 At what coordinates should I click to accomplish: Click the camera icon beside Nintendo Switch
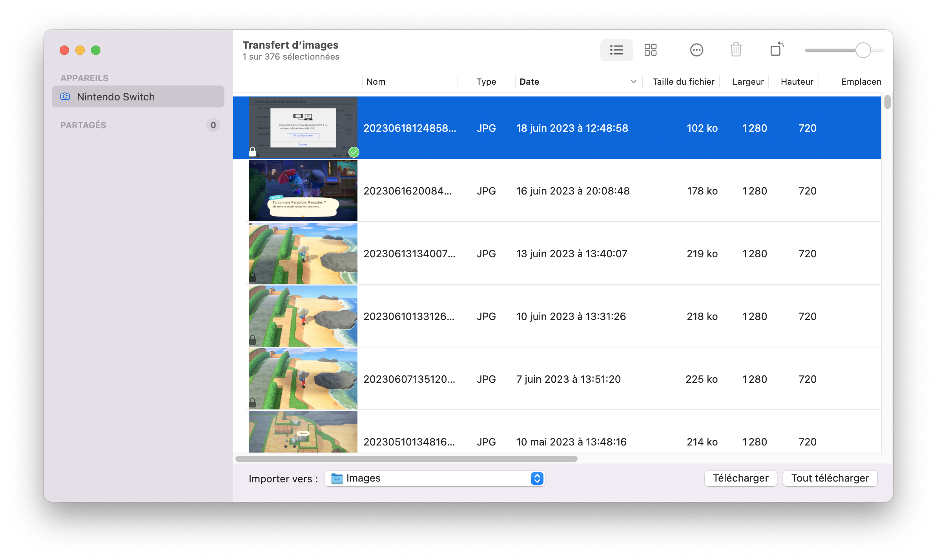click(x=65, y=96)
